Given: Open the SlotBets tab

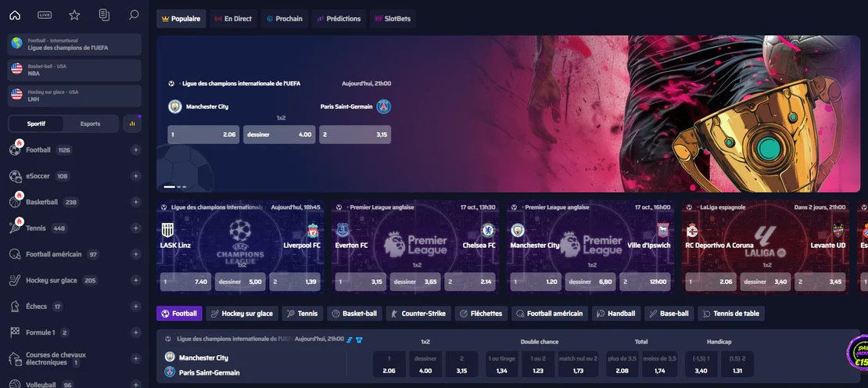Looking at the screenshot, I should point(393,18).
